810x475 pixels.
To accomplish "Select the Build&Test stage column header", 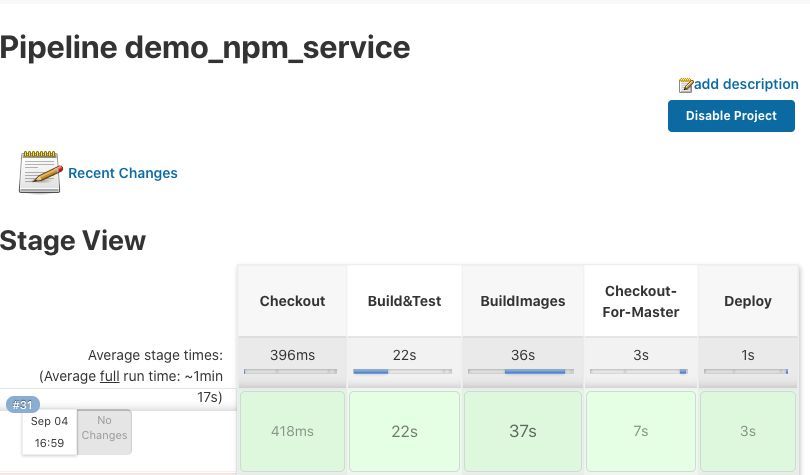I will 404,301.
